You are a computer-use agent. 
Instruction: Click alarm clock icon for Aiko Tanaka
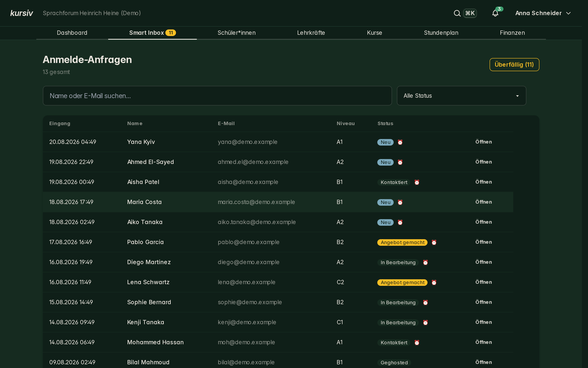coord(400,222)
